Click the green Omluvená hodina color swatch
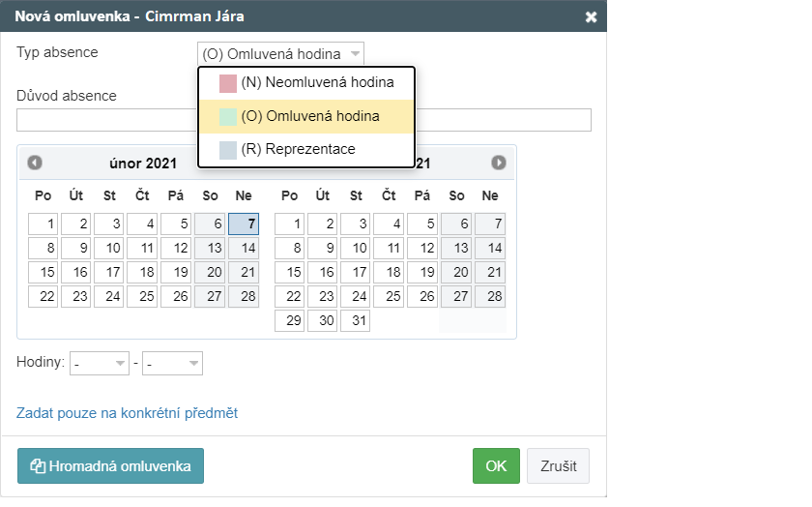Screen dimensions: 812x507 pos(228,116)
